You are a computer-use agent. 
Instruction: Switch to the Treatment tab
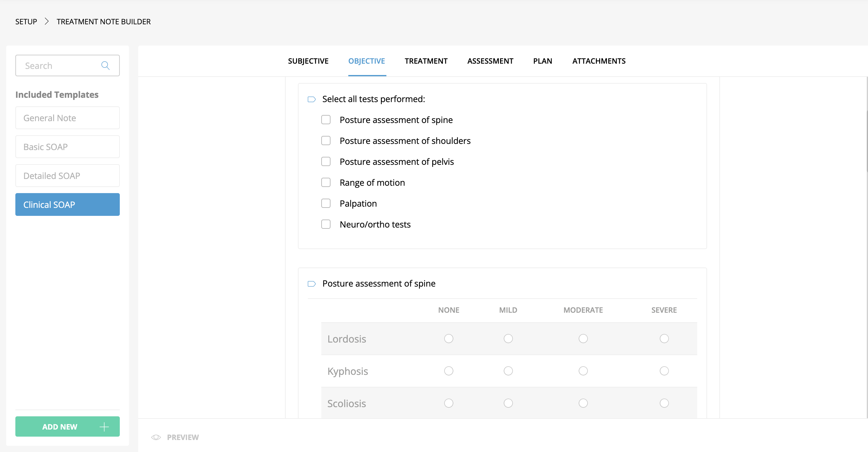426,61
